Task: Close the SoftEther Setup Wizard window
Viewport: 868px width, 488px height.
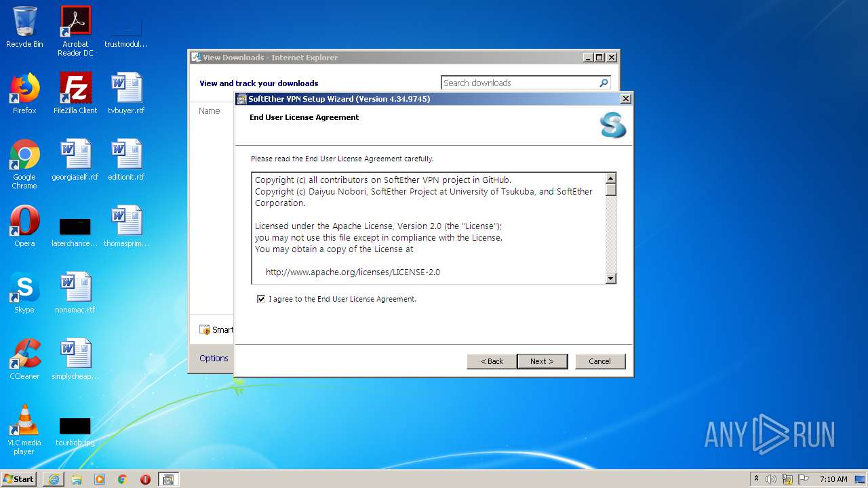Action: [x=626, y=99]
